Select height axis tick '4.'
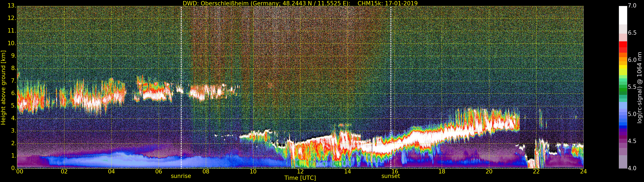The image size is (644, 182). coord(14,118)
